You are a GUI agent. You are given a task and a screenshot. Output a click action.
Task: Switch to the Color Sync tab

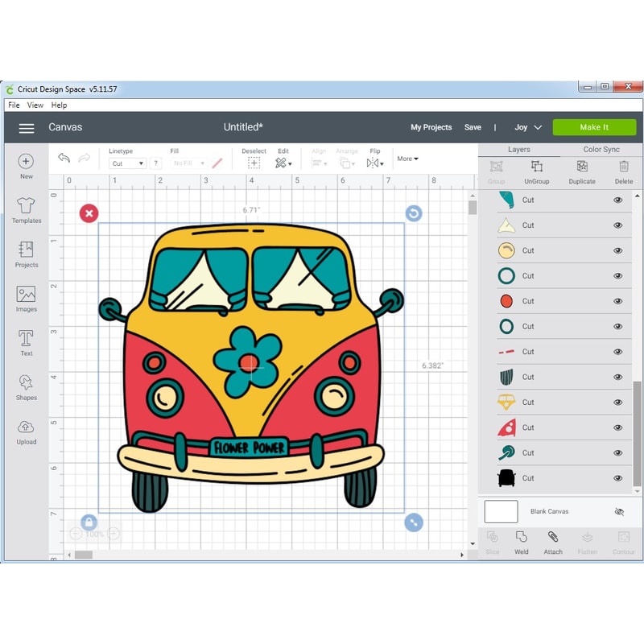point(601,149)
